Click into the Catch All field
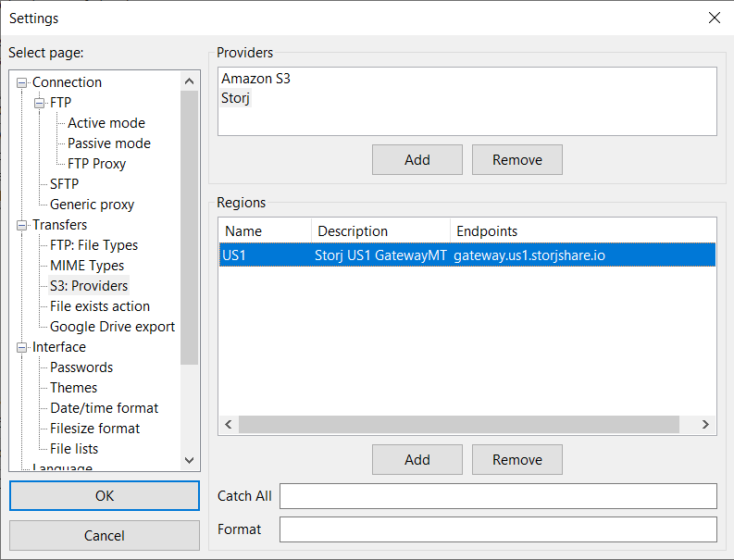734x560 pixels. click(498, 496)
